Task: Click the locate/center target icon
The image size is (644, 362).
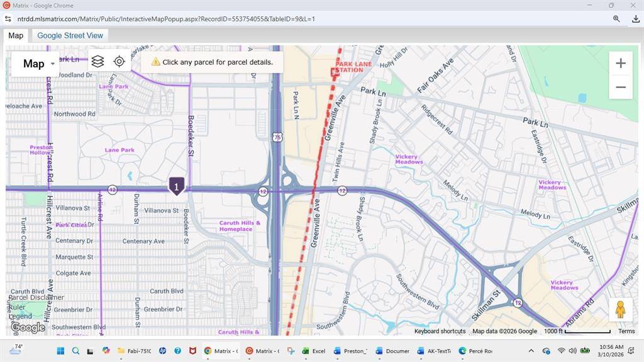Action: (119, 62)
